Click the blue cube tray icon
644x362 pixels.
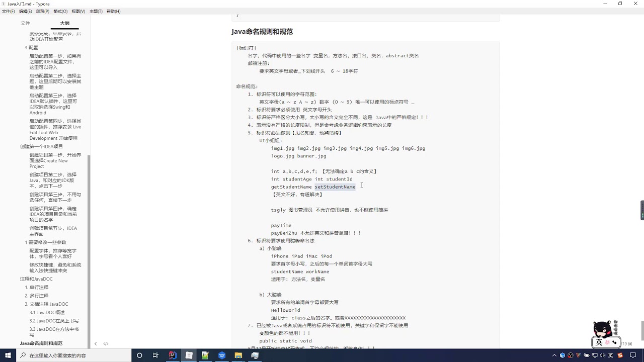[562, 355]
